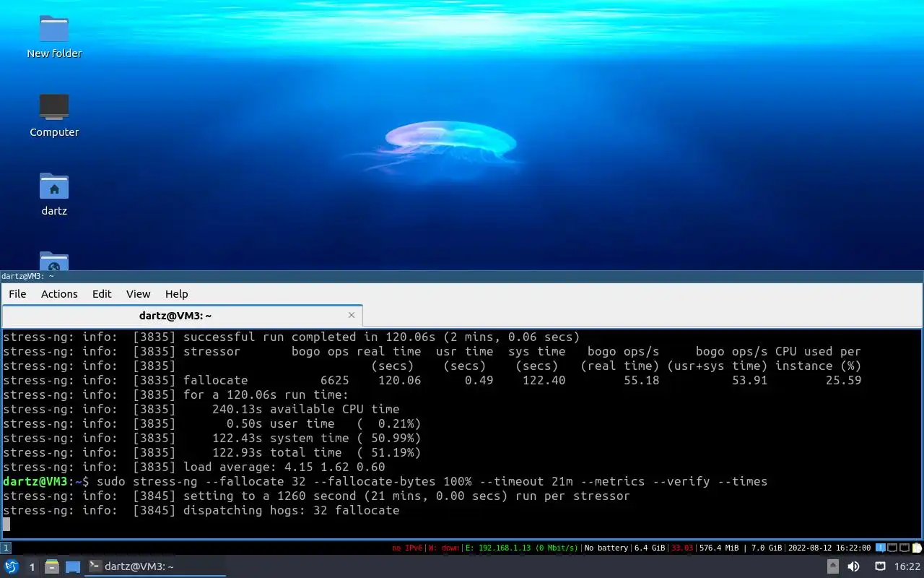This screenshot has height=578, width=924.
Task: Open the File menu in the terminal
Action: (x=17, y=294)
